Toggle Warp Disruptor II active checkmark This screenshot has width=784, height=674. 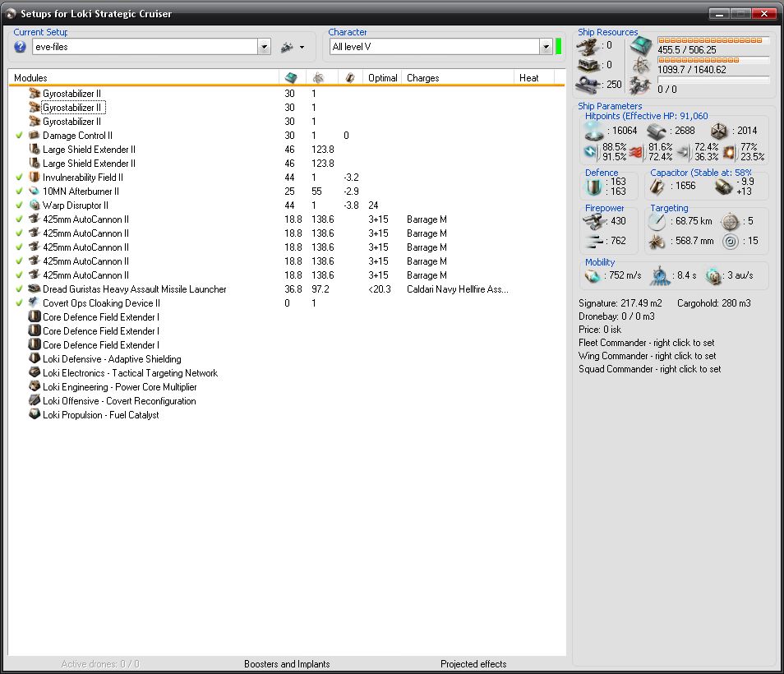(20, 205)
